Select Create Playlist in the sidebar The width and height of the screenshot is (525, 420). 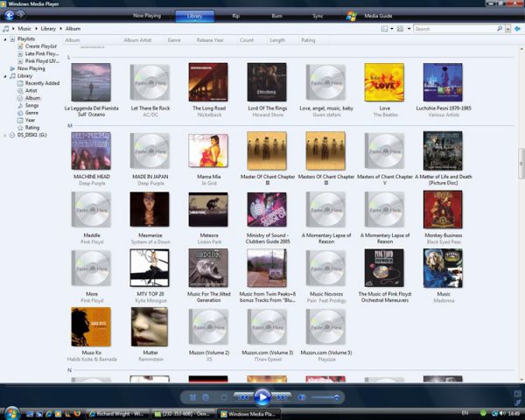pos(41,46)
